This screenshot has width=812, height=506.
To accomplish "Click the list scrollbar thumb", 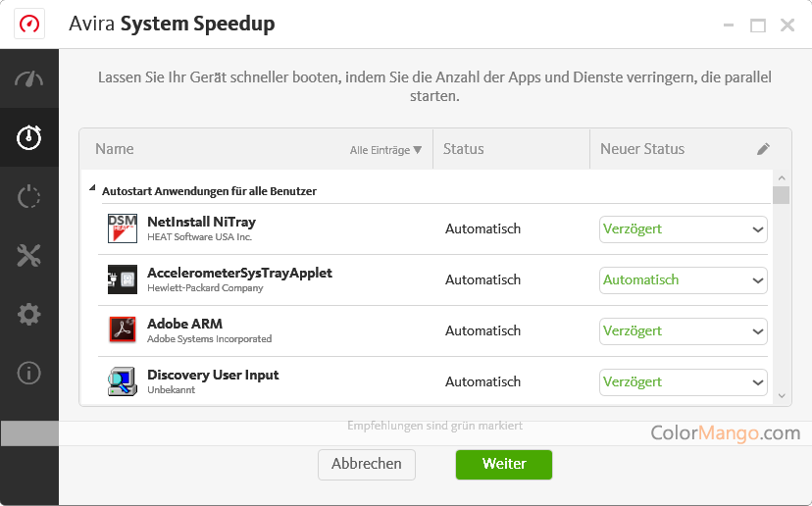I will [x=781, y=195].
